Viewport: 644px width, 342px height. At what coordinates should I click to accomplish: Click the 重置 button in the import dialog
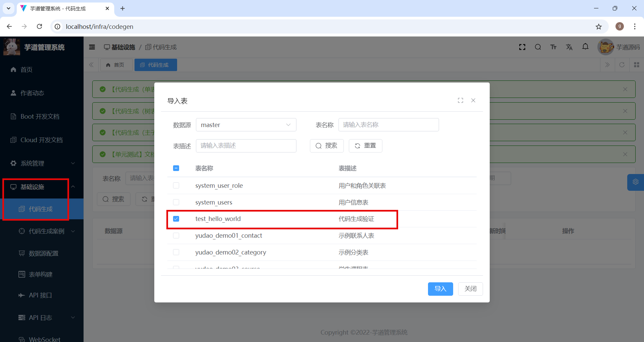(x=365, y=146)
